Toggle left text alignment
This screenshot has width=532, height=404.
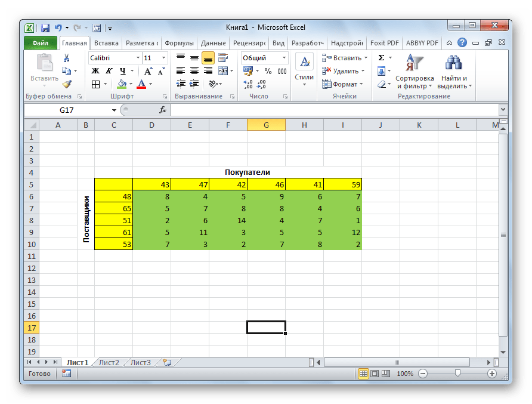point(181,71)
